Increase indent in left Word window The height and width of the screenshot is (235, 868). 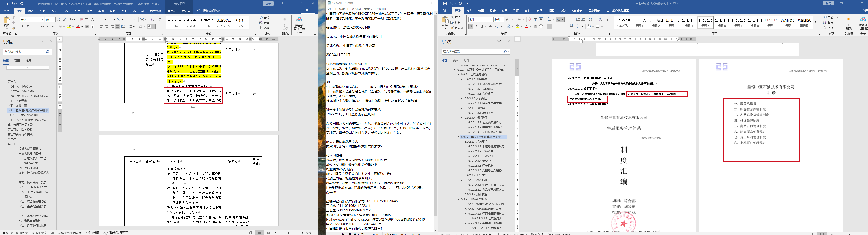(x=135, y=19)
